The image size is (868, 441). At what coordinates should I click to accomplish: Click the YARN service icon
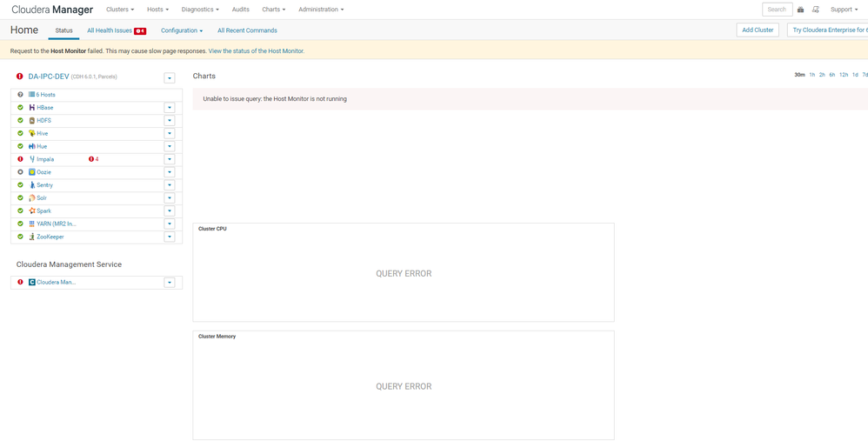[31, 224]
